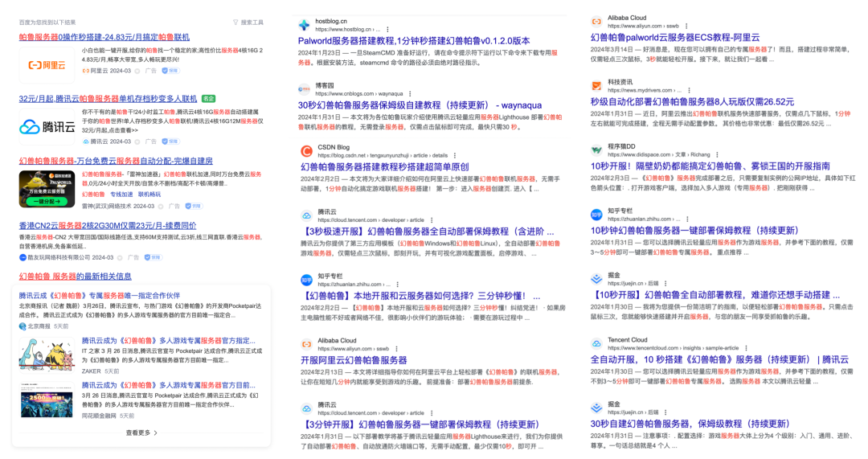Open three-dot menu beside tencentcloud.com URL

746,348
